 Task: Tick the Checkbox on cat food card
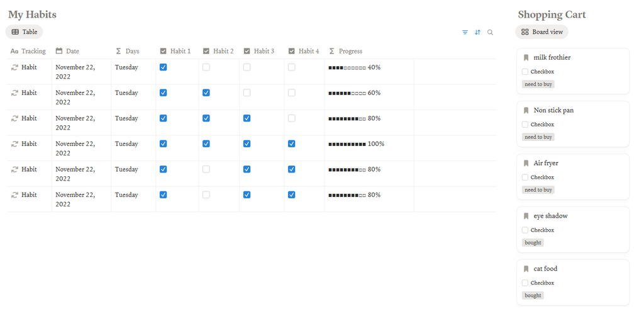tap(525, 283)
